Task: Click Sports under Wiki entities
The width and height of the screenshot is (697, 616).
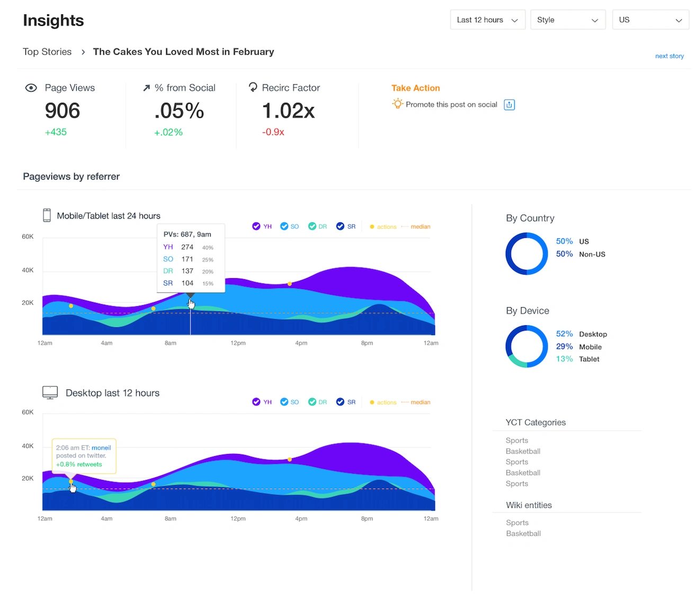Action: coord(517,523)
